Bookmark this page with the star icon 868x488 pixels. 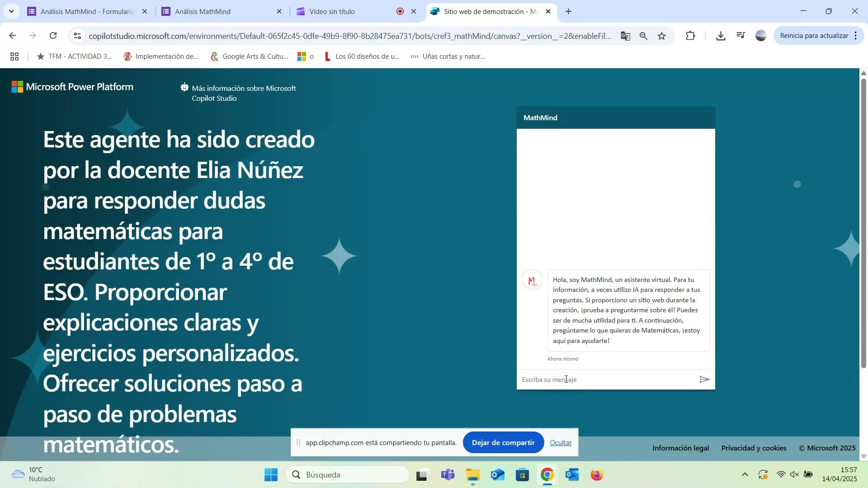pos(662,36)
